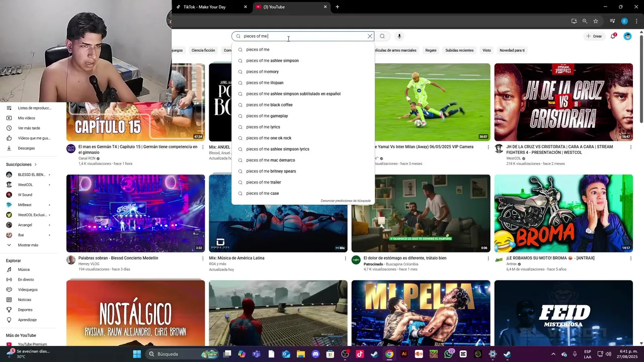Image resolution: width=644 pixels, height=362 pixels.
Task: Select suggestion 'pieces of me one ok rock'
Action: pyautogui.click(x=303, y=138)
